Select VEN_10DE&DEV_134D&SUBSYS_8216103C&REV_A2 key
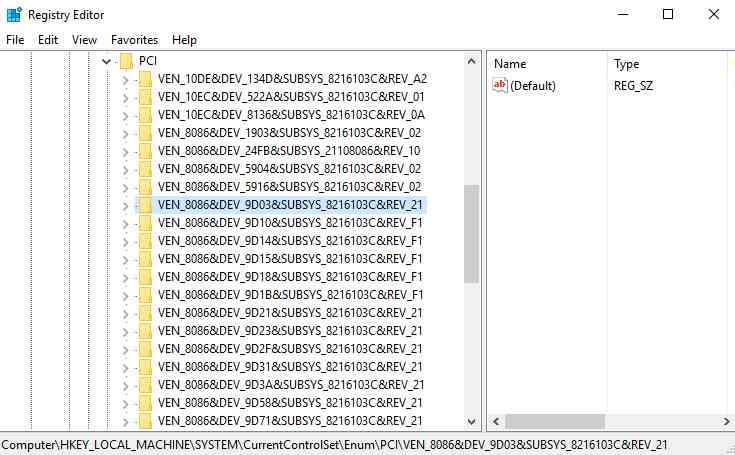The height and width of the screenshot is (455, 735). coord(292,79)
